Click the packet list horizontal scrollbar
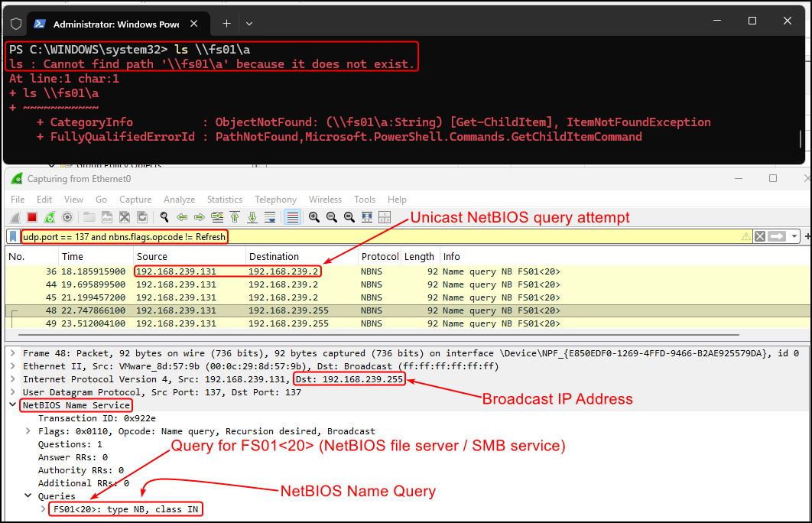This screenshot has width=812, height=523. [377, 335]
